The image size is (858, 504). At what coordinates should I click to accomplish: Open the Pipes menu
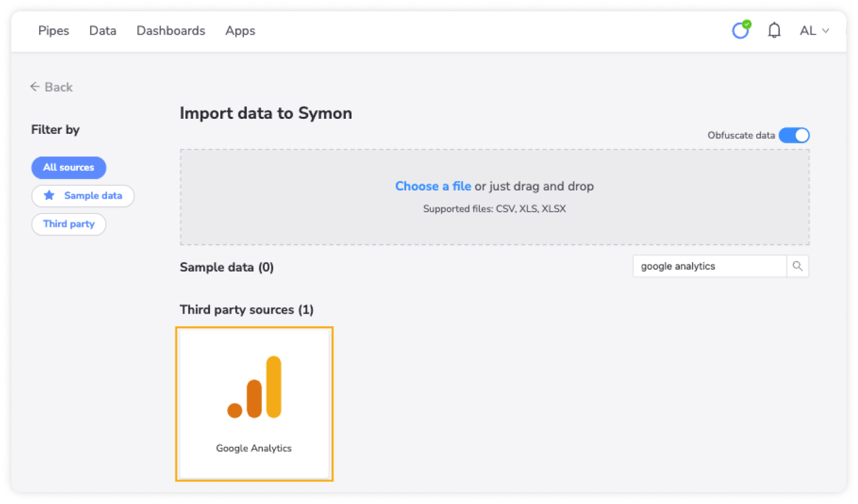[53, 31]
